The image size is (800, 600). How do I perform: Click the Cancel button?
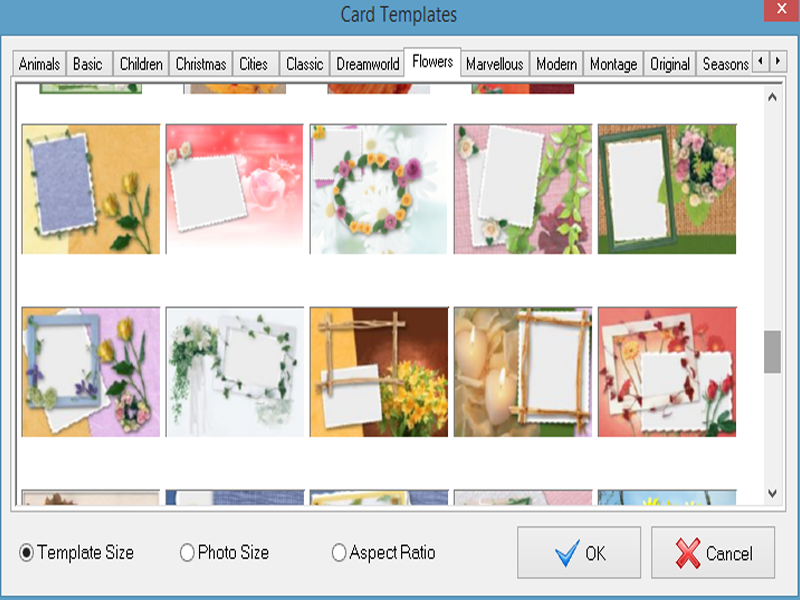click(x=713, y=553)
